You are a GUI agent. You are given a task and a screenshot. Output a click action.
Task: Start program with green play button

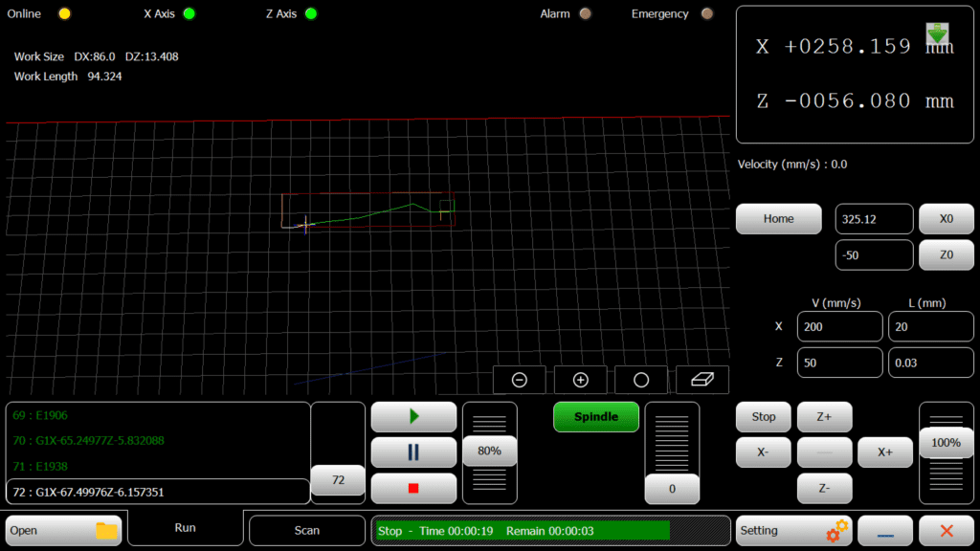(x=413, y=417)
